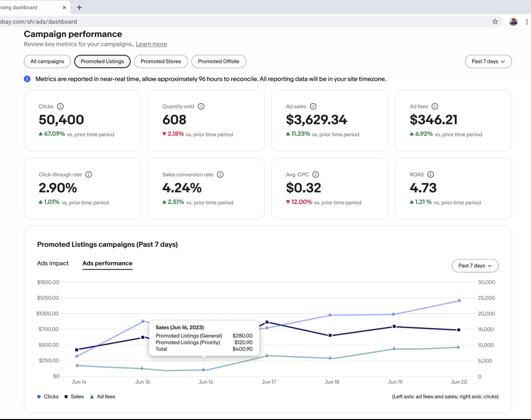Click the 50,400 clicks value

click(61, 120)
